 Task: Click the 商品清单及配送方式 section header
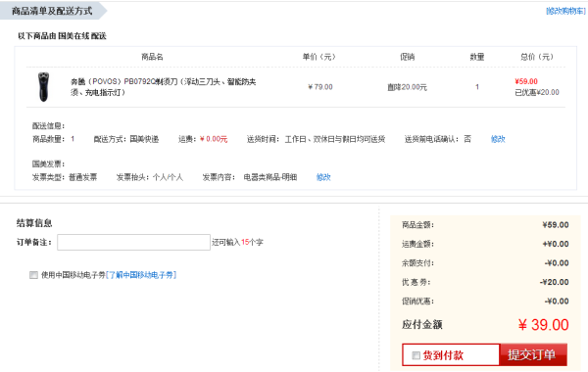click(x=52, y=11)
